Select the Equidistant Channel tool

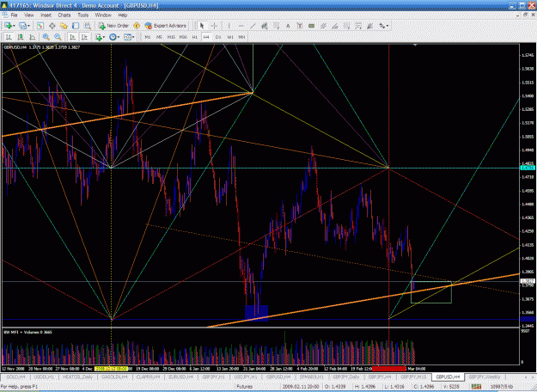264,26
